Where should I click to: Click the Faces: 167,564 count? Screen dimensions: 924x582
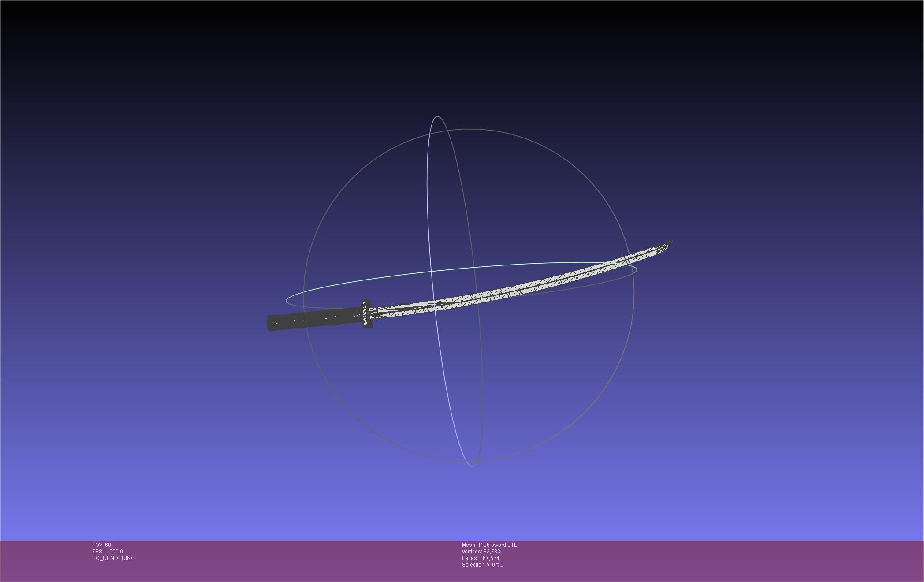click(481, 558)
